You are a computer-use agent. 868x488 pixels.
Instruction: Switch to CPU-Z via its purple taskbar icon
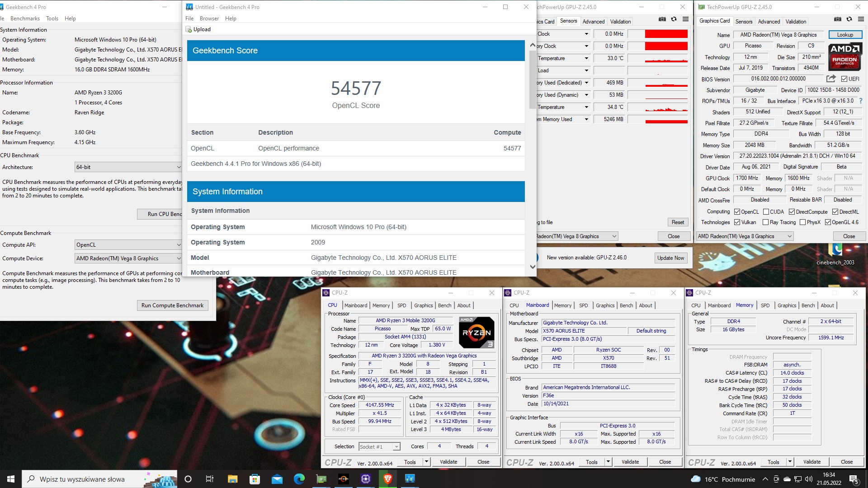pyautogui.click(x=365, y=479)
